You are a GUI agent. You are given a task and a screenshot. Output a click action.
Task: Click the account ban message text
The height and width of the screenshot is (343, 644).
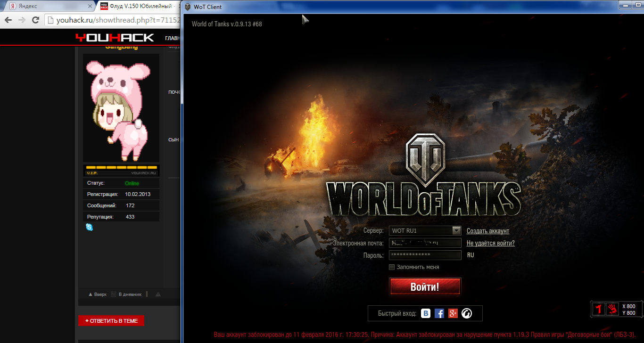[x=424, y=335]
